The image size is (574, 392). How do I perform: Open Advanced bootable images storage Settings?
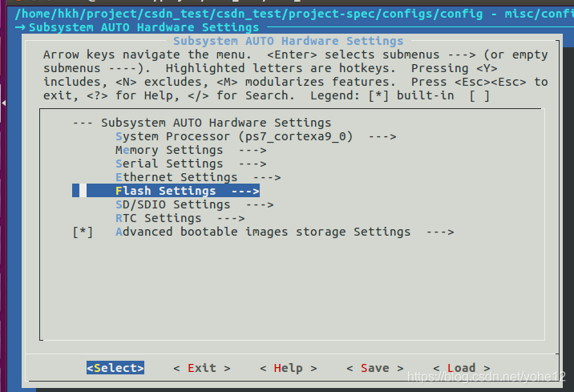[x=285, y=232]
